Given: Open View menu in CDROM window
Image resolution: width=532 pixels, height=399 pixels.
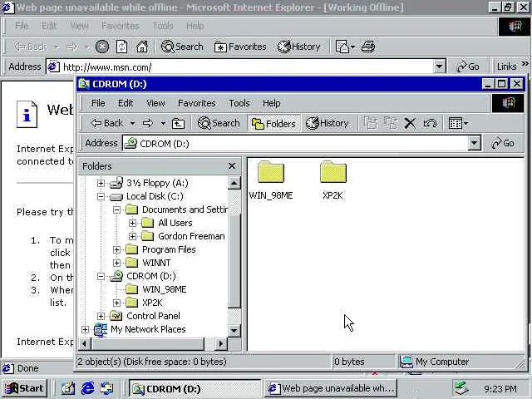Looking at the screenshot, I should [x=155, y=103].
